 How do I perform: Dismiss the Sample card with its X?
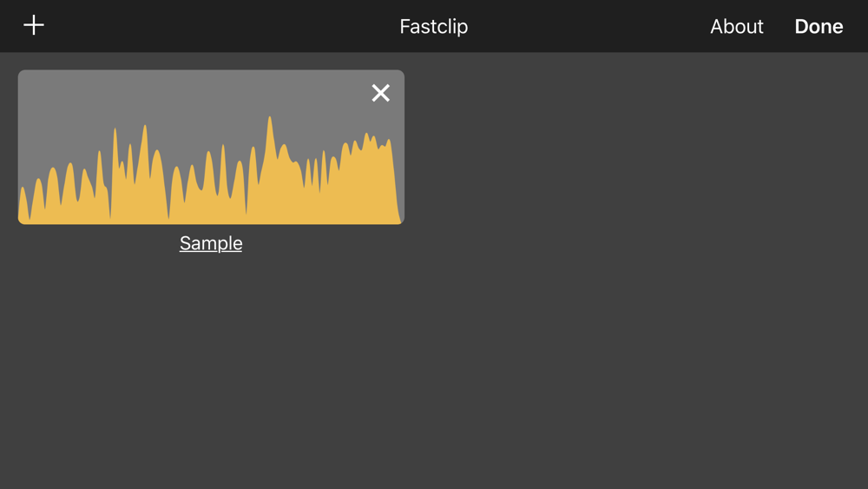pos(380,93)
